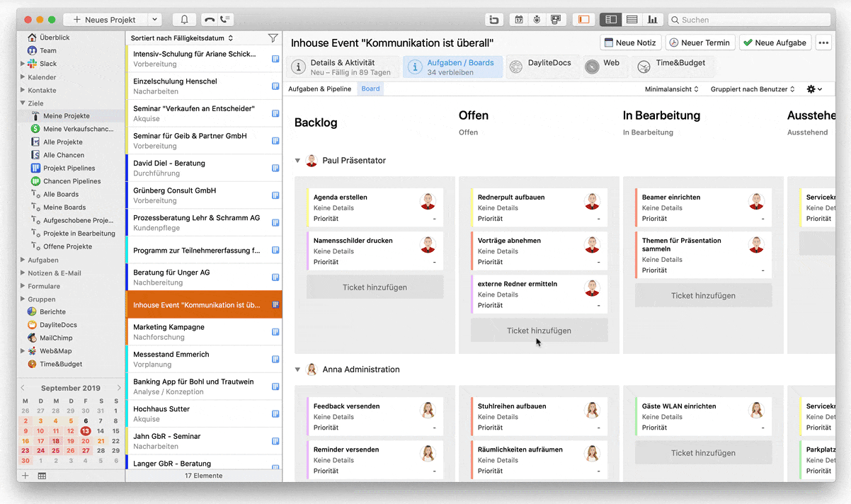Select the MailChimp sidebar icon
851x504 pixels.
pos(32,338)
